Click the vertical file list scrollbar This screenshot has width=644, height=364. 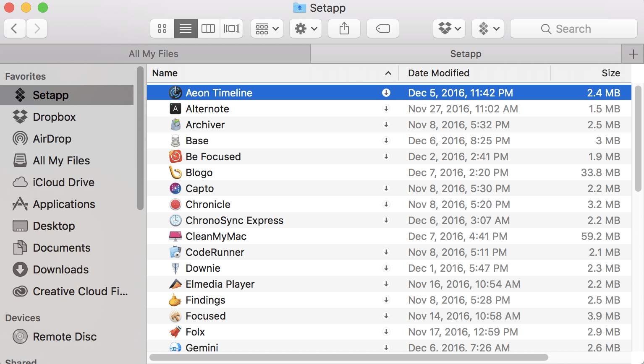tap(638, 138)
